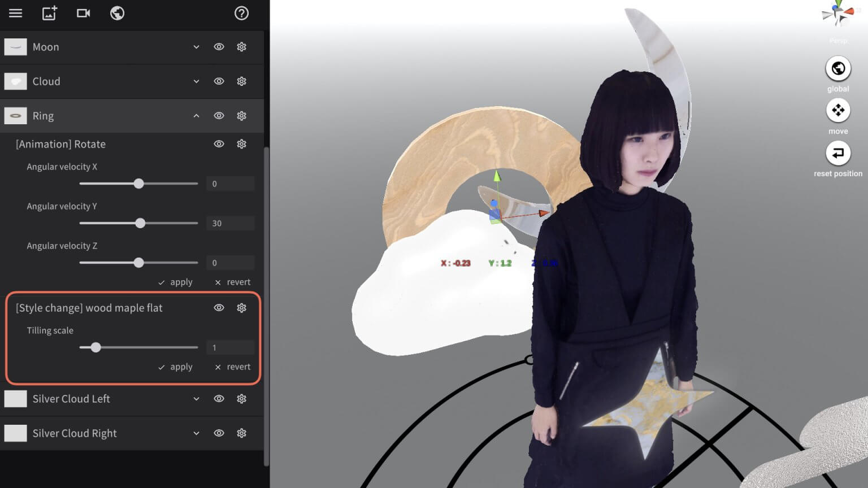Open the hamburger menu

(x=15, y=13)
